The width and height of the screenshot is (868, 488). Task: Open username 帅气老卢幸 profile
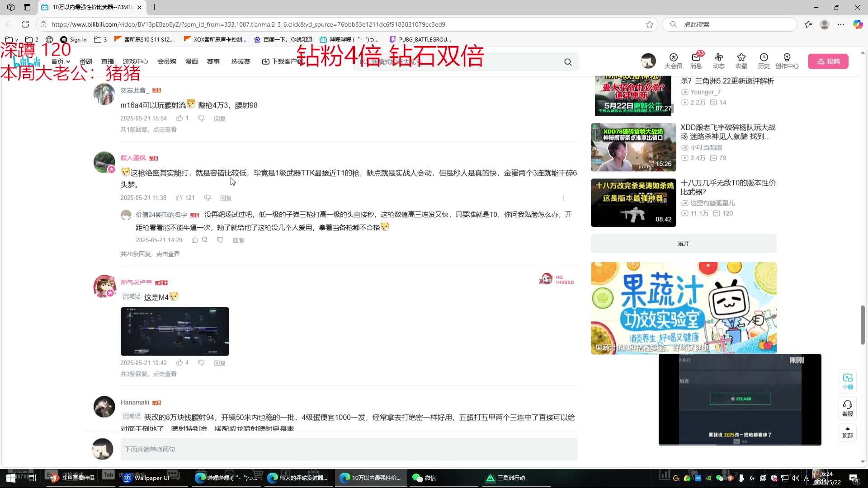(136, 282)
